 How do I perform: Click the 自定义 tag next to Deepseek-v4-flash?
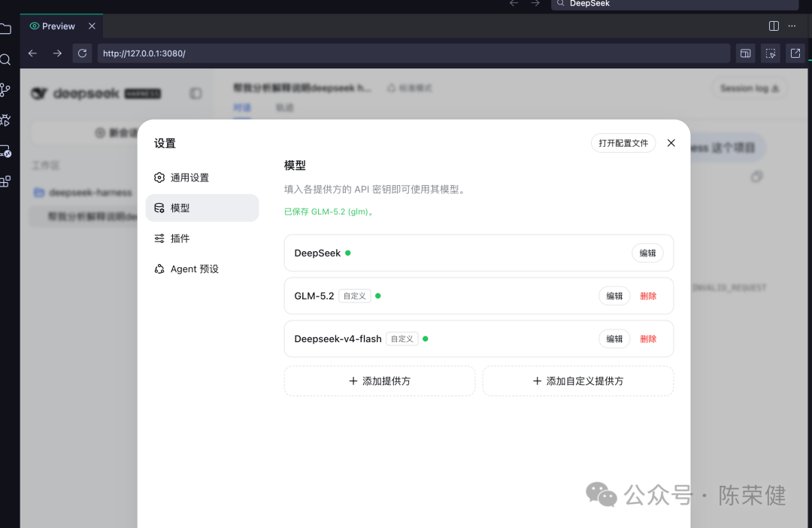[x=401, y=339]
